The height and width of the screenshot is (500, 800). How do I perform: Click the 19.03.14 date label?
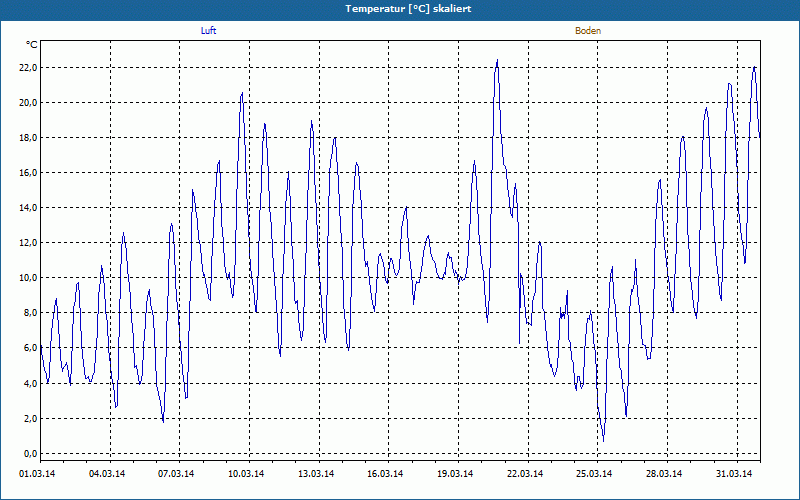click(455, 474)
